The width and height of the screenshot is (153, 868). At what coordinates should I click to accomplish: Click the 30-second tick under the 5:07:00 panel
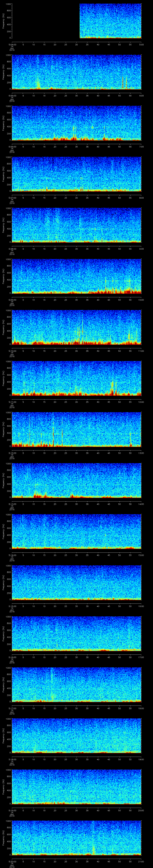pos(77,198)
